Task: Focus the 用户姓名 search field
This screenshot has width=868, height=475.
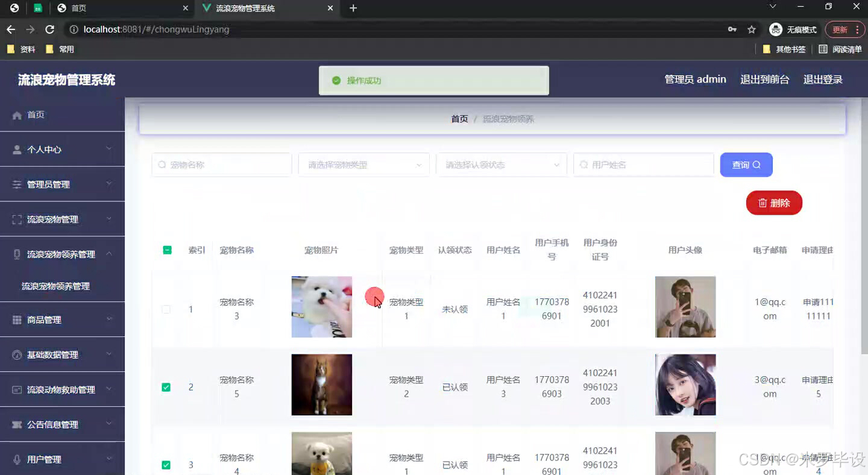Action: [x=643, y=165]
